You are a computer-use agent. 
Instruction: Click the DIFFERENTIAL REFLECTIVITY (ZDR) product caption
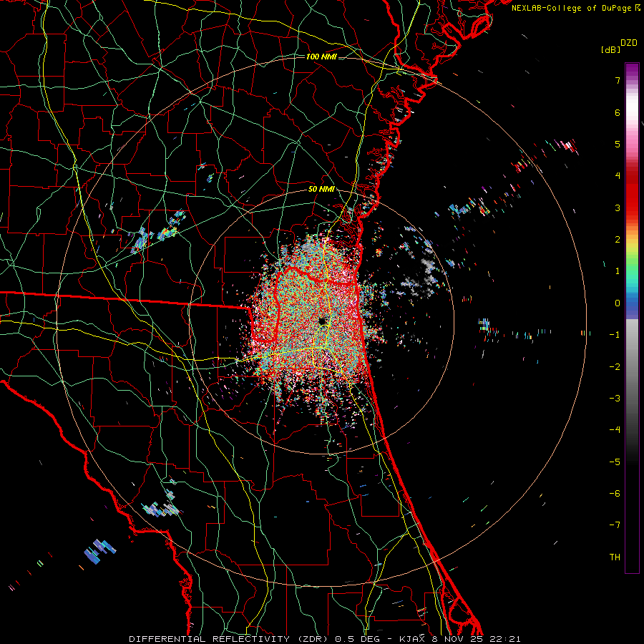coord(230,639)
